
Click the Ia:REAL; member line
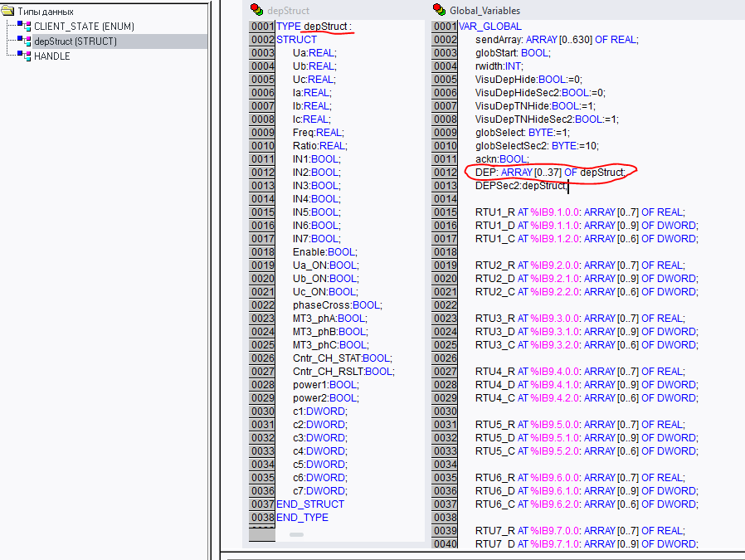coord(312,93)
